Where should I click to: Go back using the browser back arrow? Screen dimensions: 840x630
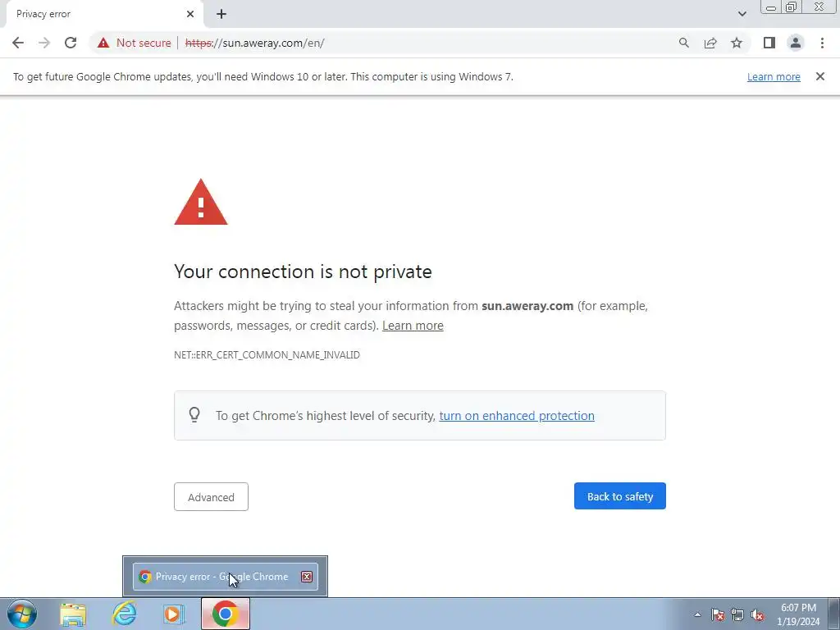18,43
